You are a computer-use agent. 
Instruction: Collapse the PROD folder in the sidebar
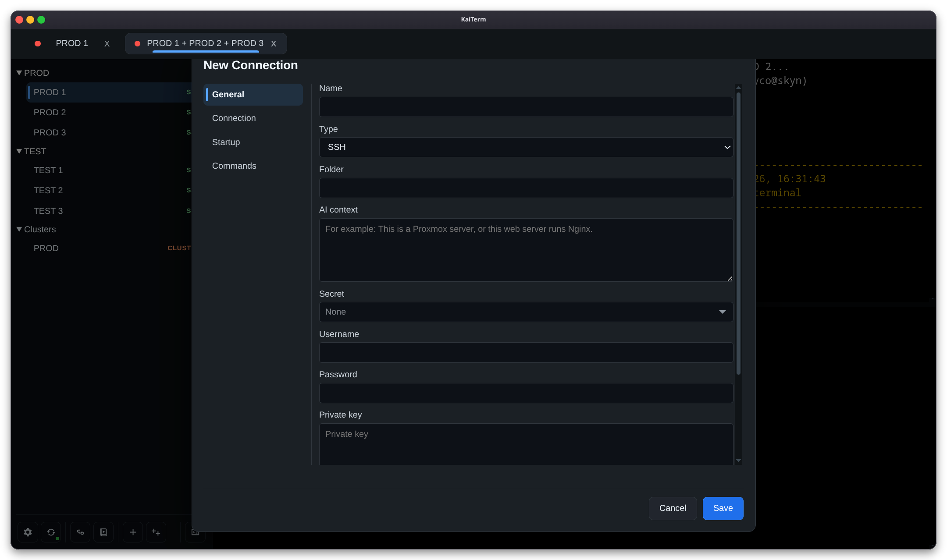click(x=19, y=73)
